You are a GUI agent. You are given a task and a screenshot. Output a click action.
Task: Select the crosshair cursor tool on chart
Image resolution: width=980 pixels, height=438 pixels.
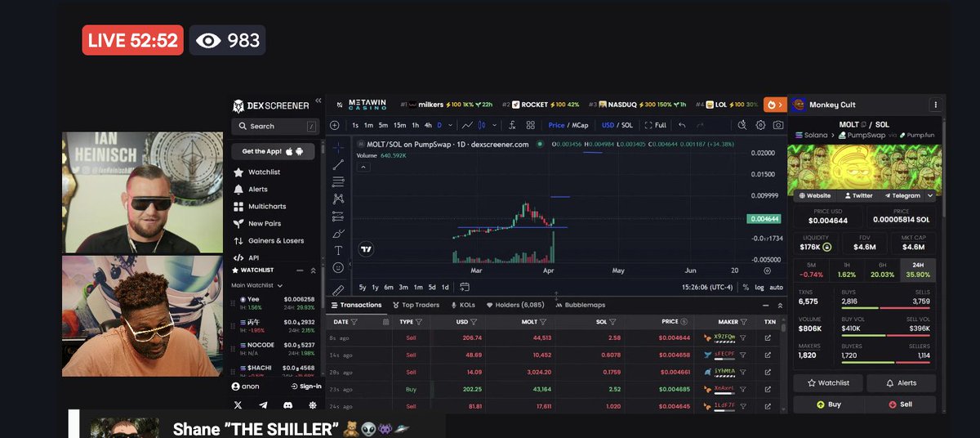[x=339, y=147]
